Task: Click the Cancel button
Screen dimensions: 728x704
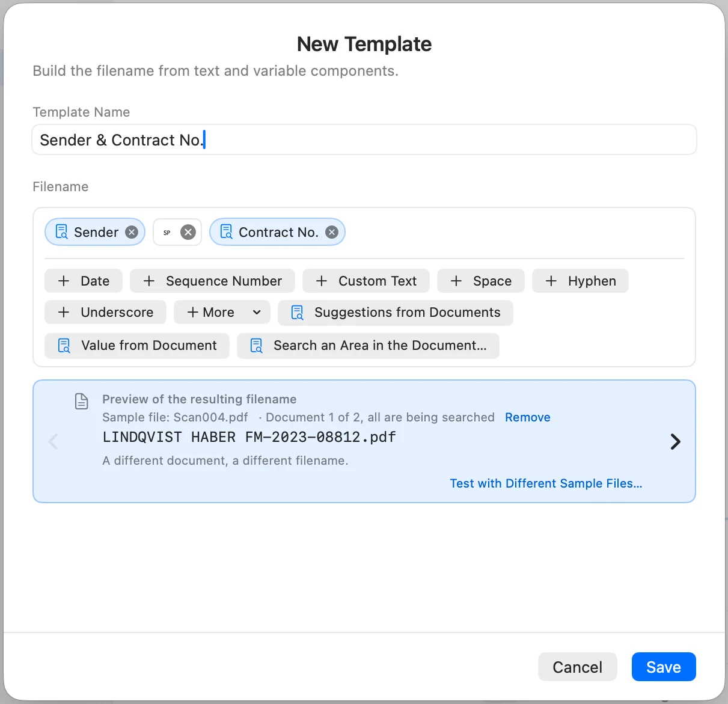Action: [x=578, y=667]
